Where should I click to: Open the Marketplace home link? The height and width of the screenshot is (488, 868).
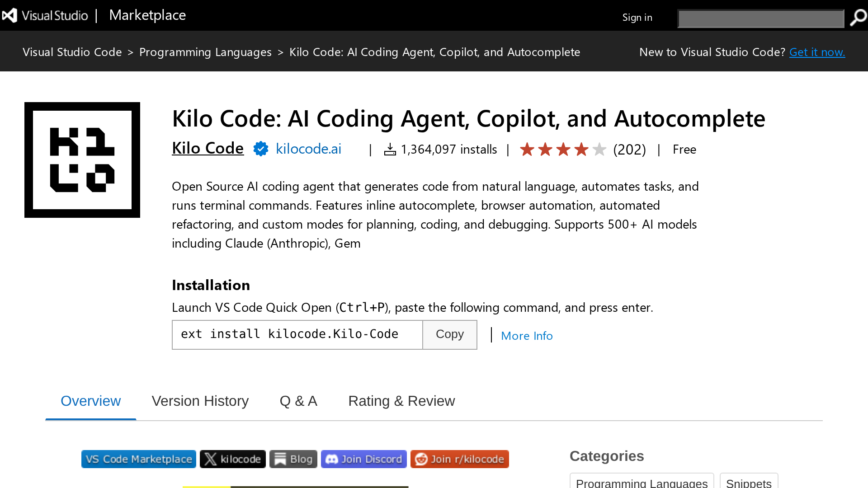(x=147, y=15)
